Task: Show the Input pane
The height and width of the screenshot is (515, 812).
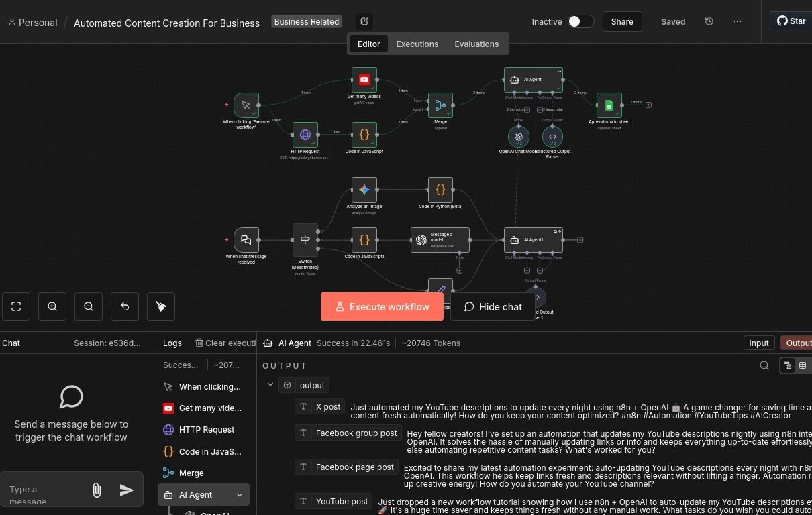Action: pos(759,343)
